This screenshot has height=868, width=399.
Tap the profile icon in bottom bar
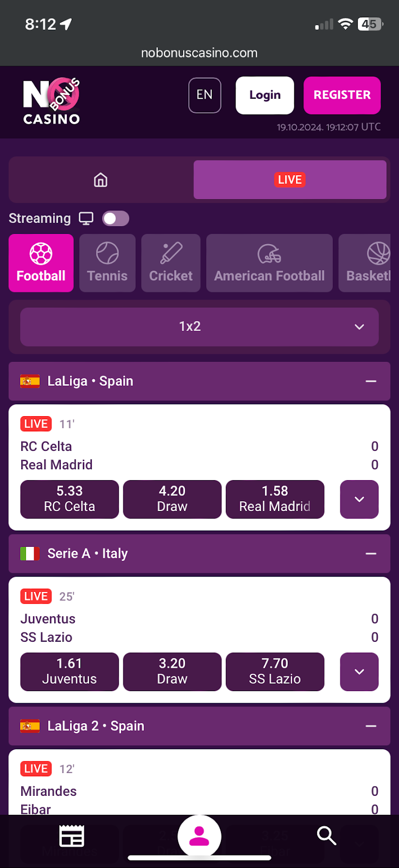[199, 836]
